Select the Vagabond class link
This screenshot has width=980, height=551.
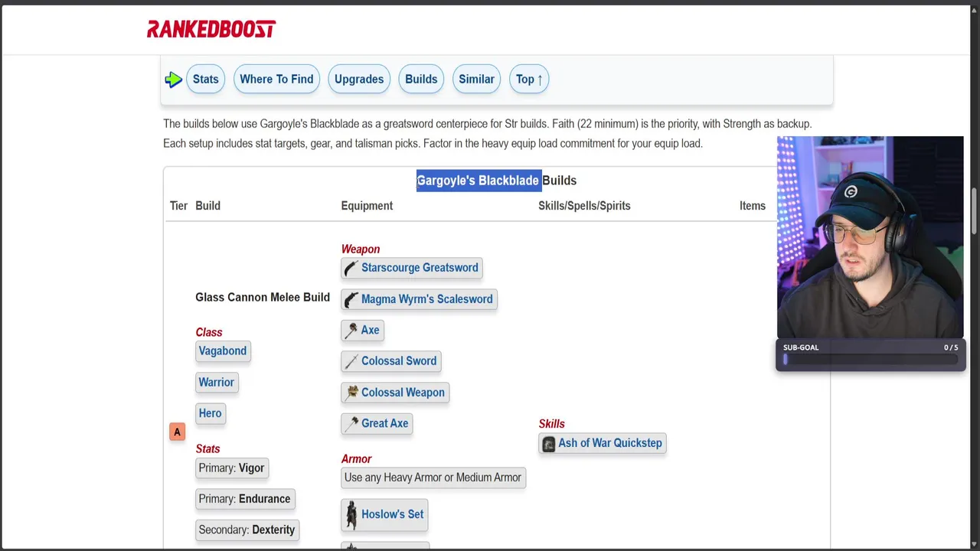tap(223, 351)
